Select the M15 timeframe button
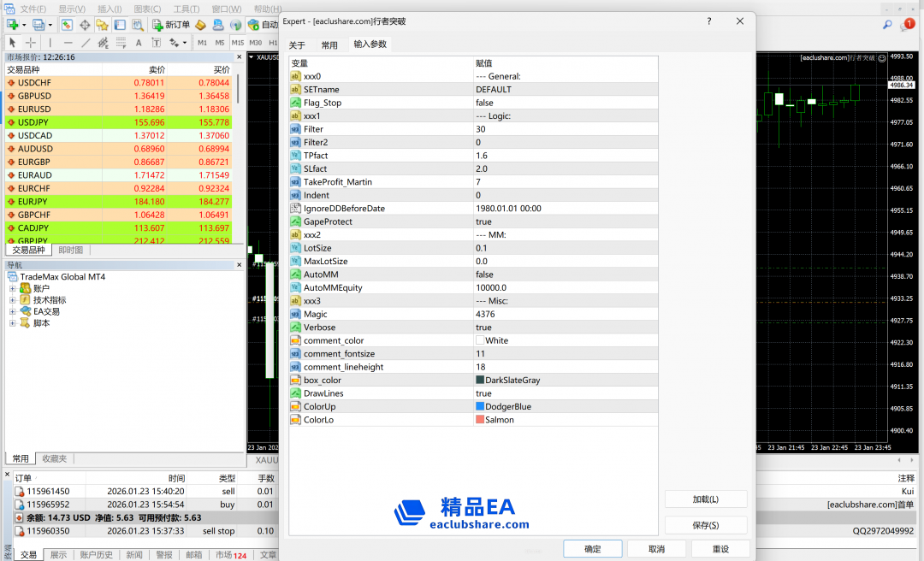This screenshot has height=561, width=924. [x=238, y=42]
